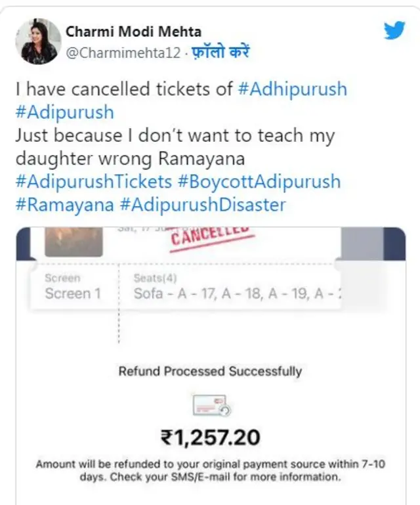
Task: Click the #AdipurushDisaster hashtag
Action: (203, 204)
